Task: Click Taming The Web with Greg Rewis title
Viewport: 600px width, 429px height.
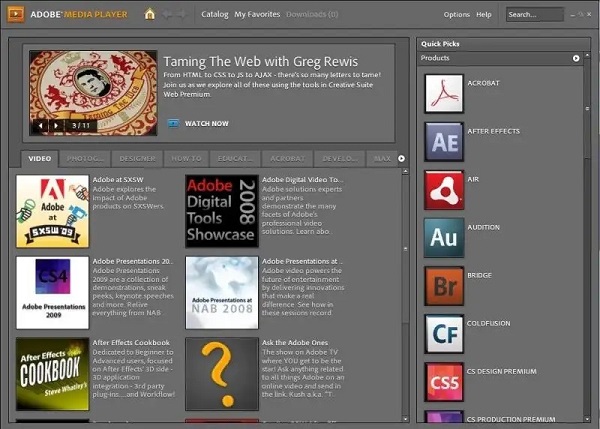Action: pyautogui.click(x=261, y=61)
